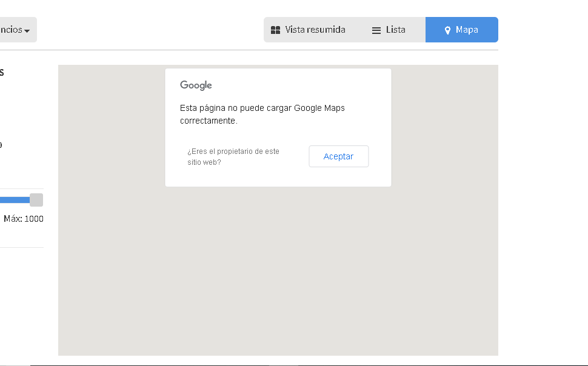Click the grid icon beside Vista resumida
This screenshot has width=588, height=366.
click(x=276, y=30)
